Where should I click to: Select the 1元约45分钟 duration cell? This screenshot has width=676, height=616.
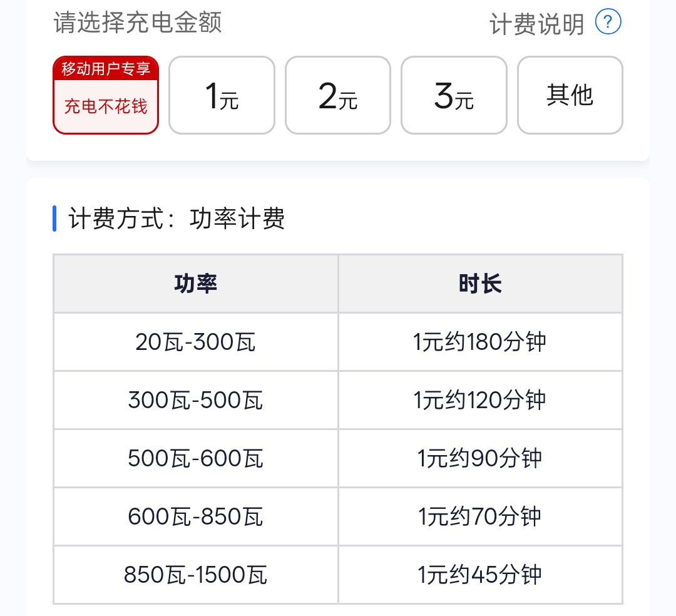coord(480,574)
